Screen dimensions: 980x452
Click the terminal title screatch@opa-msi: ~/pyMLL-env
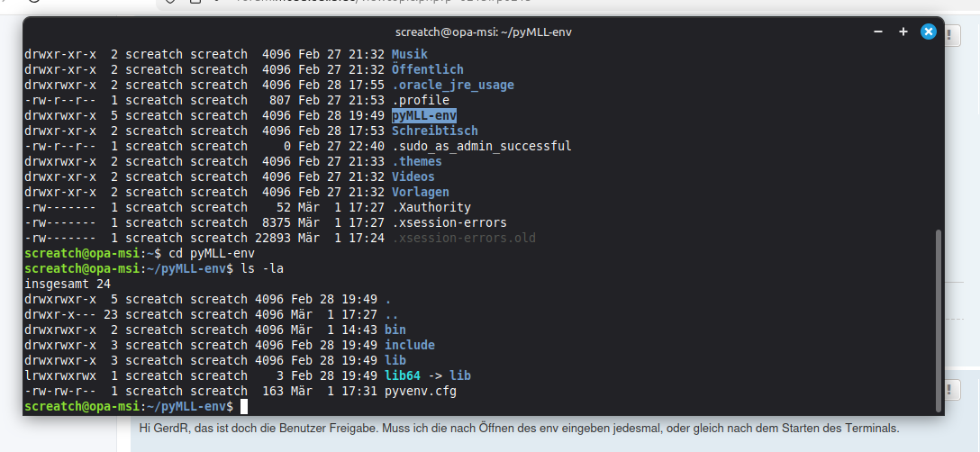pyautogui.click(x=485, y=32)
